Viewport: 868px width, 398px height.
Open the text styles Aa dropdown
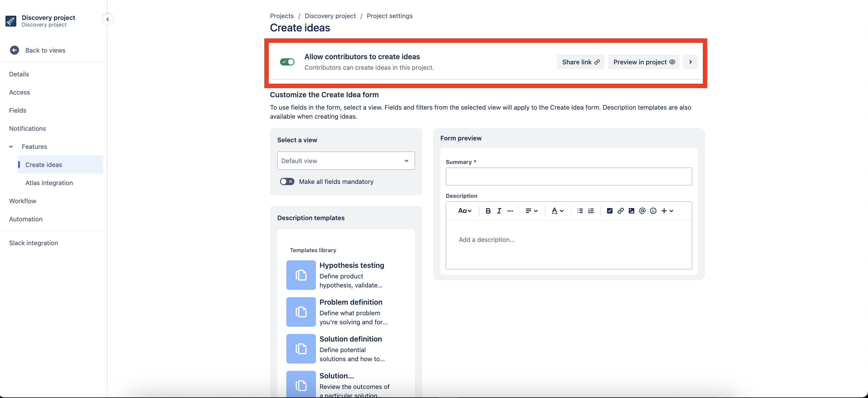pyautogui.click(x=465, y=211)
